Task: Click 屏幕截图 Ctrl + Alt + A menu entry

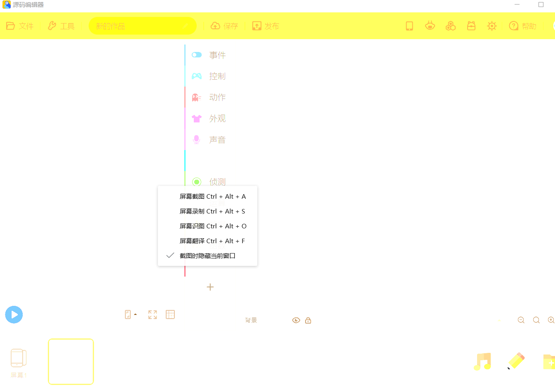Action: click(207, 196)
